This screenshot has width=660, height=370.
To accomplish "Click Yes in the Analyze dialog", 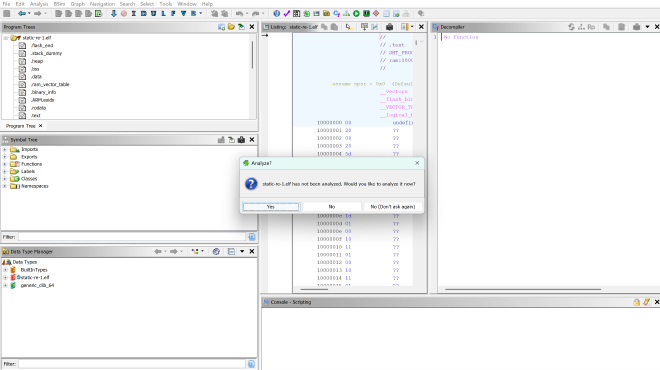I will (x=271, y=207).
